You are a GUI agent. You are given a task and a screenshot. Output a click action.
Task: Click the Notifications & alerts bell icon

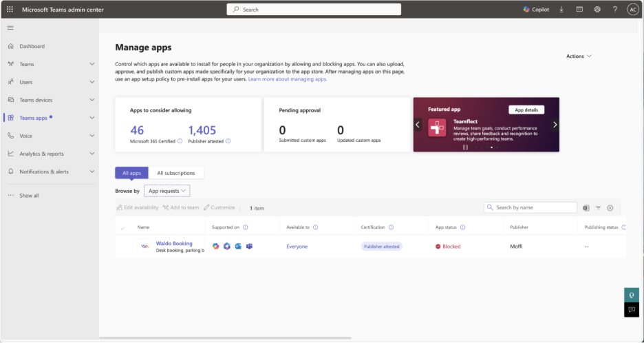pos(11,171)
